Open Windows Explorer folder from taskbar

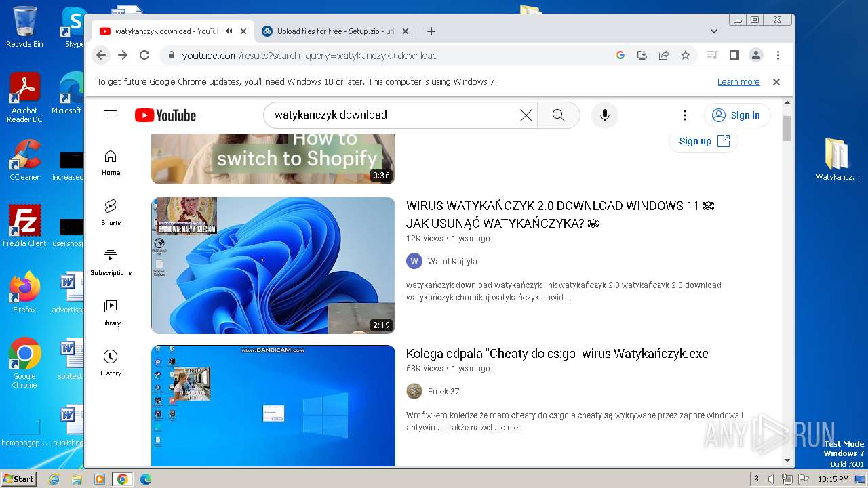click(x=77, y=479)
